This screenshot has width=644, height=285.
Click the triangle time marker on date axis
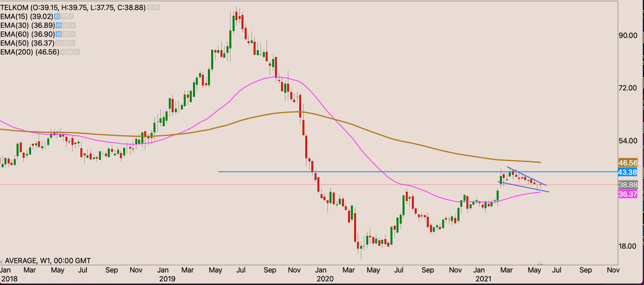[x=540, y=263]
